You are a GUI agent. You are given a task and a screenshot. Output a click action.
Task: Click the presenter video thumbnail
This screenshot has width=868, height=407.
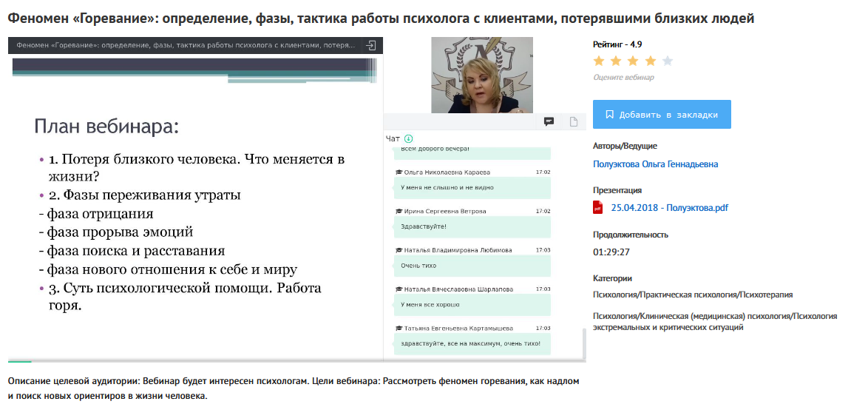[482, 75]
